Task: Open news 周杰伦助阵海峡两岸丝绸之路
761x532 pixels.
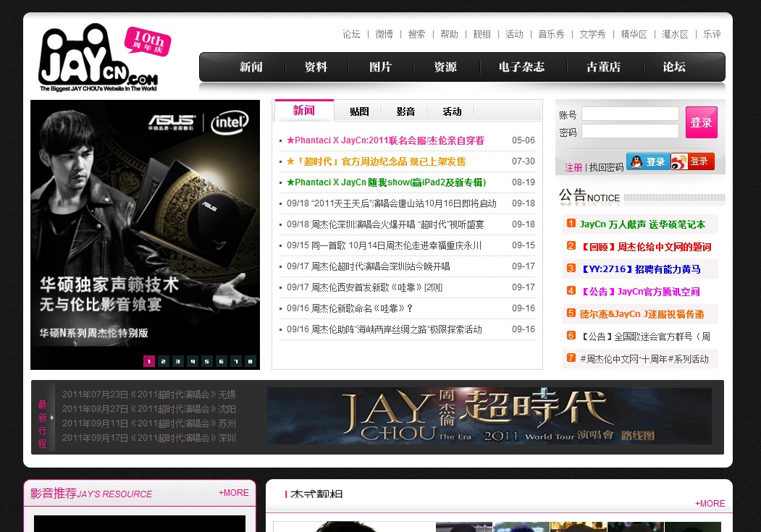Action: click(384, 329)
